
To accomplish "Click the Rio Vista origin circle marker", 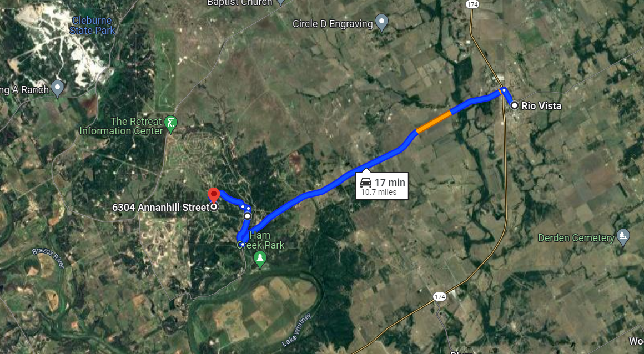I will point(514,105).
